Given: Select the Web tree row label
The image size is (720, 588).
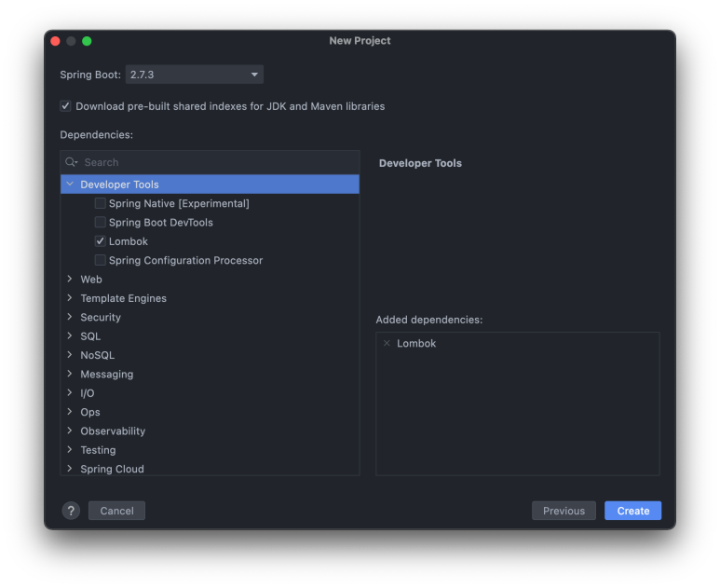Looking at the screenshot, I should (91, 280).
